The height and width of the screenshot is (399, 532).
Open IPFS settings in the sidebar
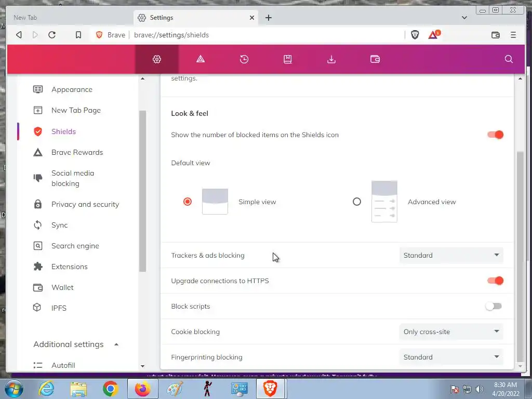coord(59,308)
